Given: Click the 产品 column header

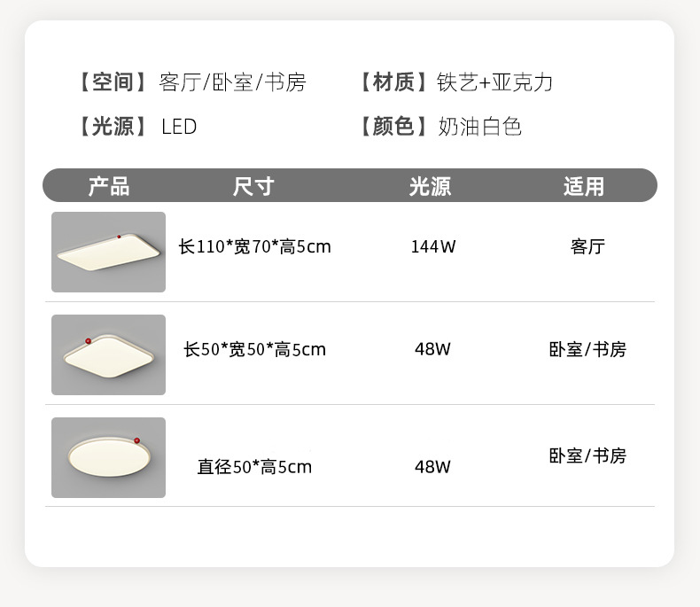Looking at the screenshot, I should 109,186.
